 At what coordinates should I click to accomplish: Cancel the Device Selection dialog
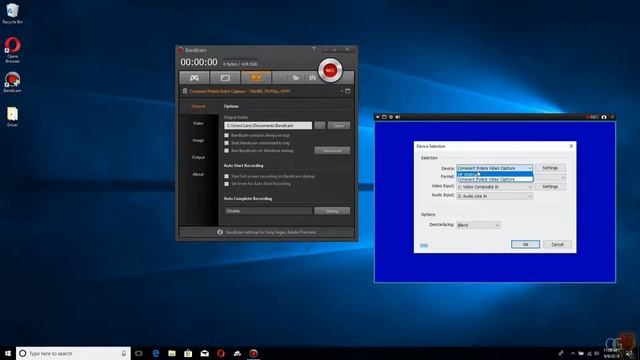coord(557,244)
